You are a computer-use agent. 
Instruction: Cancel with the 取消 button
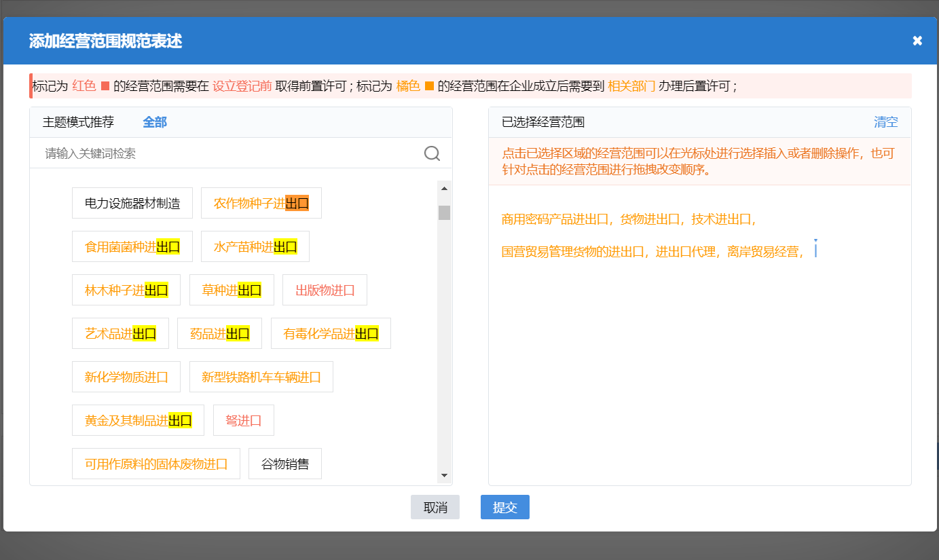point(435,507)
